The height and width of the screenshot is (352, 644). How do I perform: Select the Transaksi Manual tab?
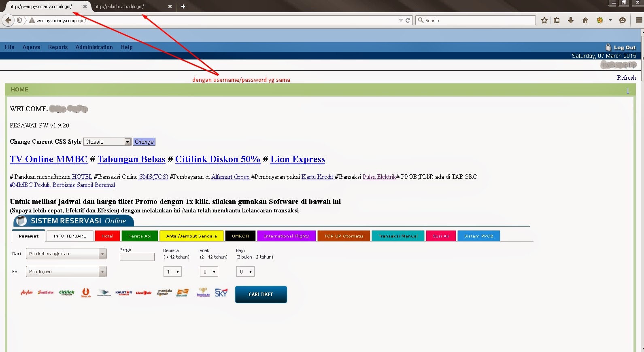click(x=398, y=236)
